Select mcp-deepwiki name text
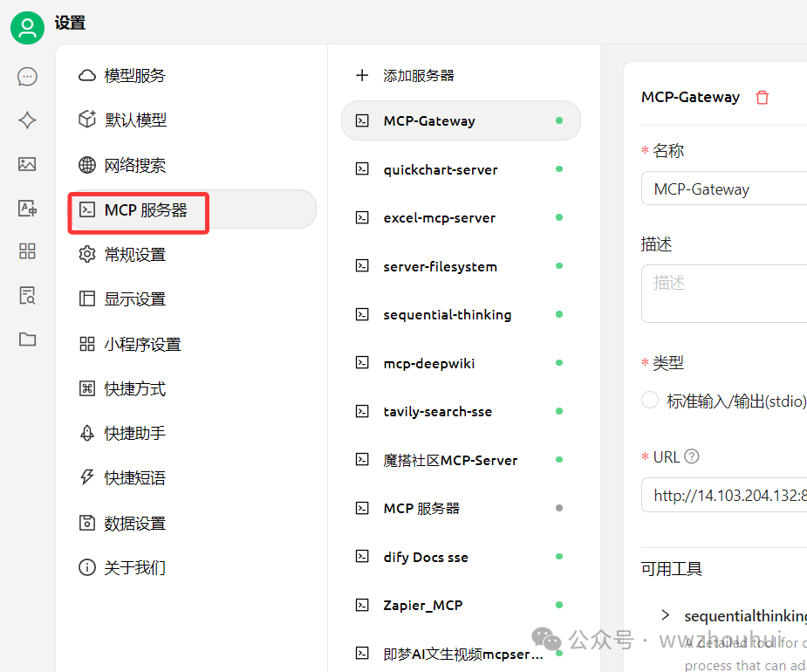This screenshot has width=807, height=672. pos(429,363)
